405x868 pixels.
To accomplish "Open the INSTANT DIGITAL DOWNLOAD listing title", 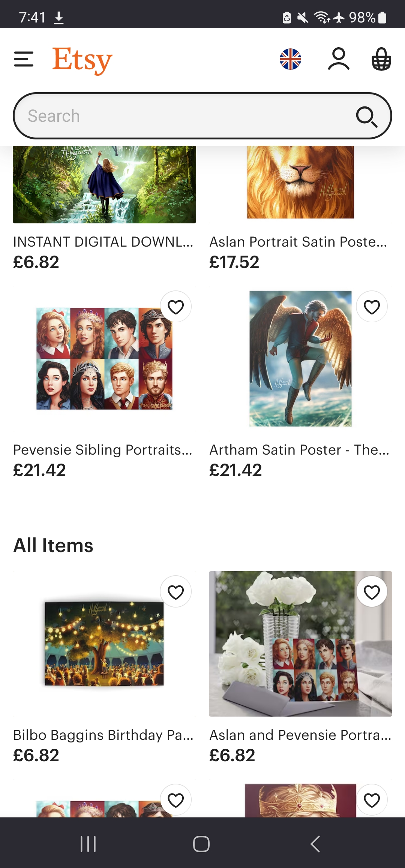I will click(x=103, y=242).
